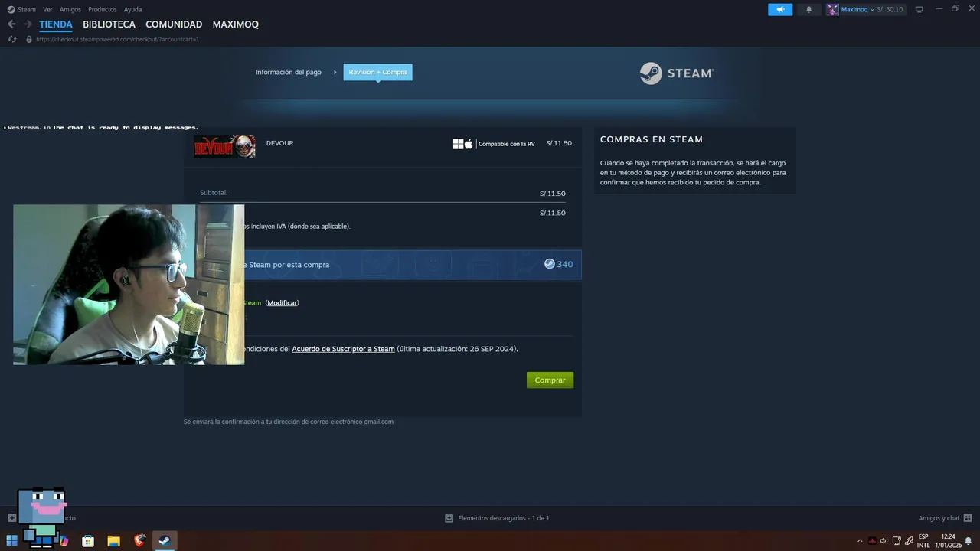
Task: Open the volume control in the tray
Action: pos(884,541)
